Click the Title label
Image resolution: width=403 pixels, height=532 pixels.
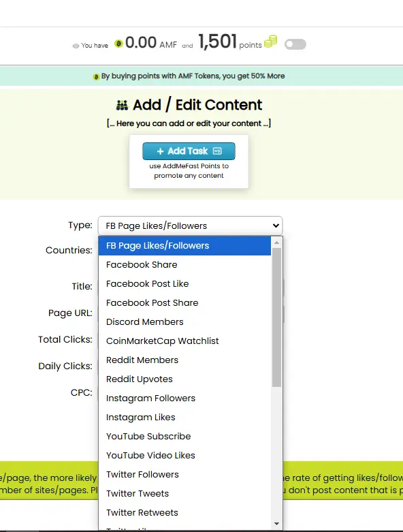pyautogui.click(x=82, y=286)
